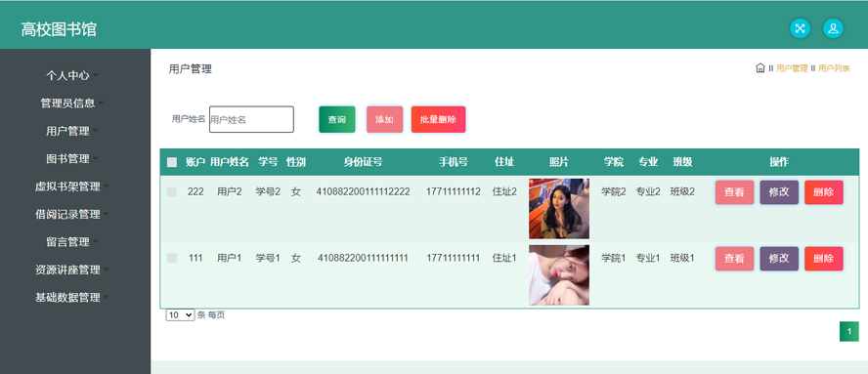
Task: Click the 用户列表 breadcrumb link
Action: click(834, 68)
